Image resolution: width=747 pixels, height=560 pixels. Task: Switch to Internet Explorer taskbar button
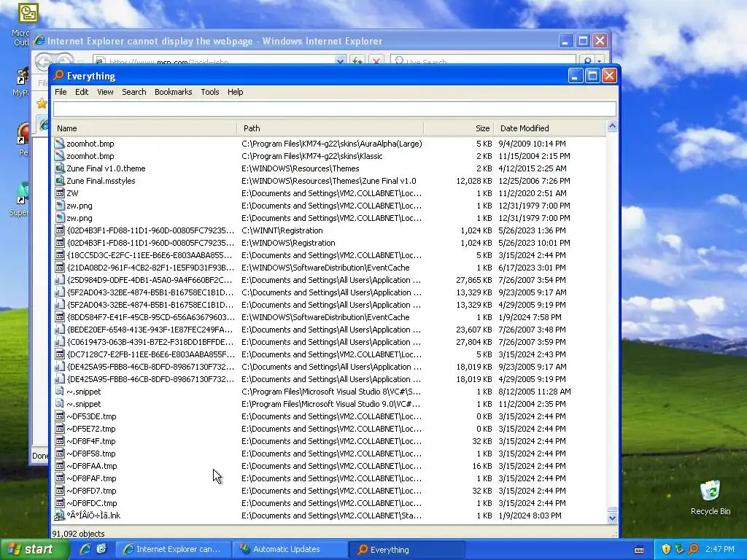click(173, 549)
